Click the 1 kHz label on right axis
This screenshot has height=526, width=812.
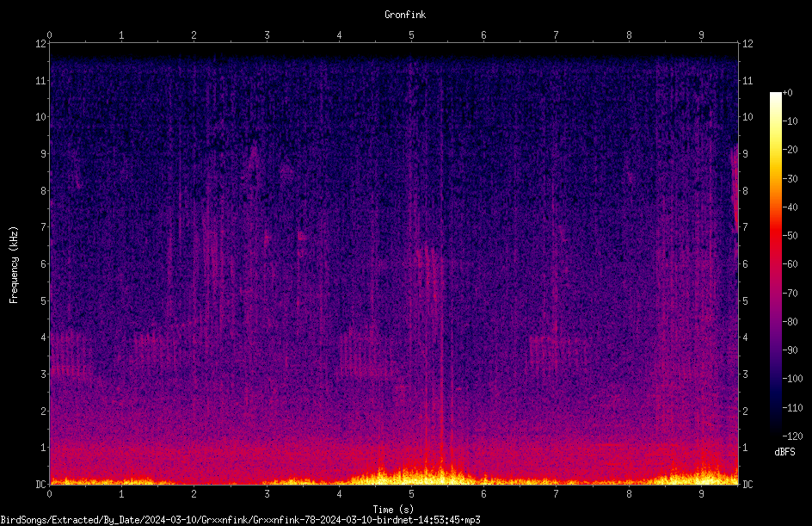point(745,448)
